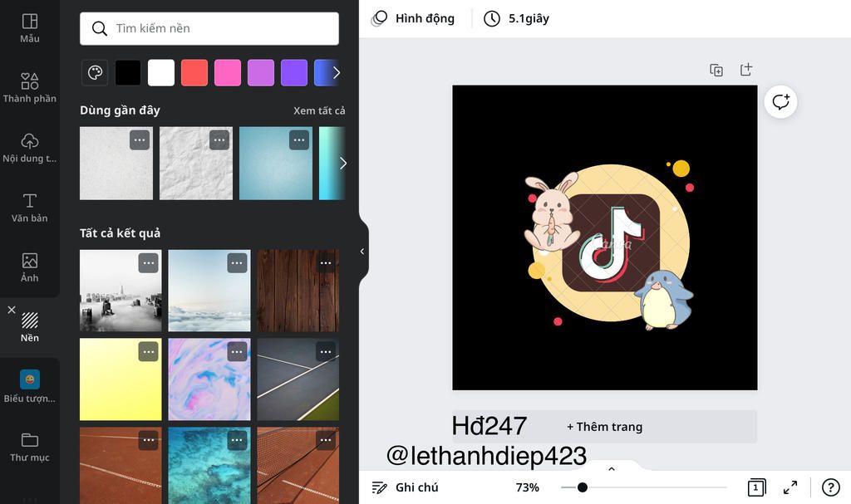Collapse the side panel with arrow handle
Viewport: 851px width, 504px height.
pyautogui.click(x=362, y=252)
